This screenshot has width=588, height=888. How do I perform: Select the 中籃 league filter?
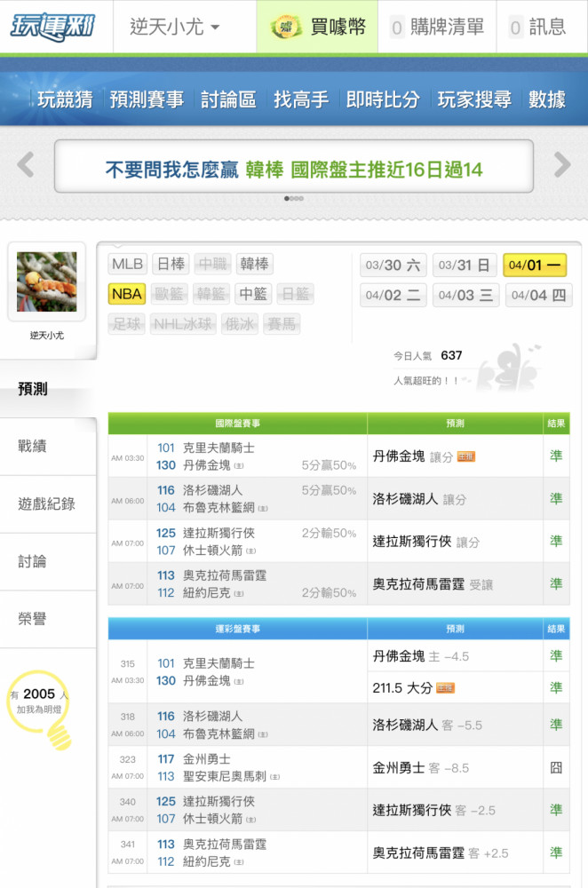point(253,294)
